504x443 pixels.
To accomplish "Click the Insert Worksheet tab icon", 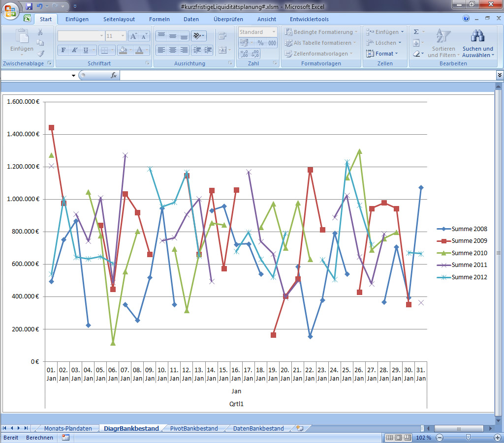I will pyautogui.click(x=300, y=428).
